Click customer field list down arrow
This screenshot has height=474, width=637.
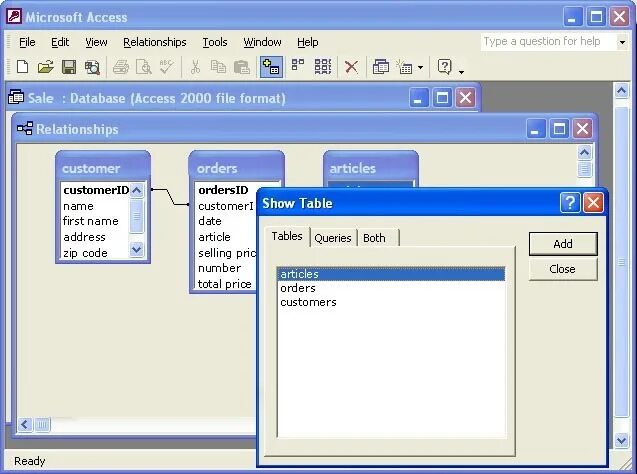pyautogui.click(x=137, y=249)
